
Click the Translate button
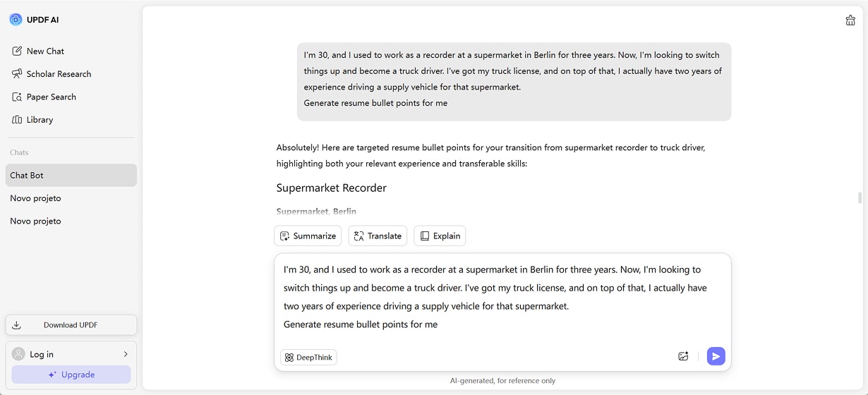coord(378,236)
